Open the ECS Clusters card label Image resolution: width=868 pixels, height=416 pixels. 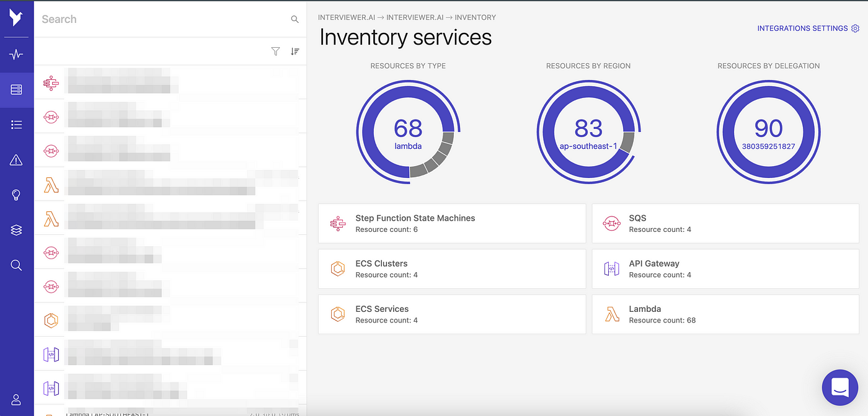point(381,263)
